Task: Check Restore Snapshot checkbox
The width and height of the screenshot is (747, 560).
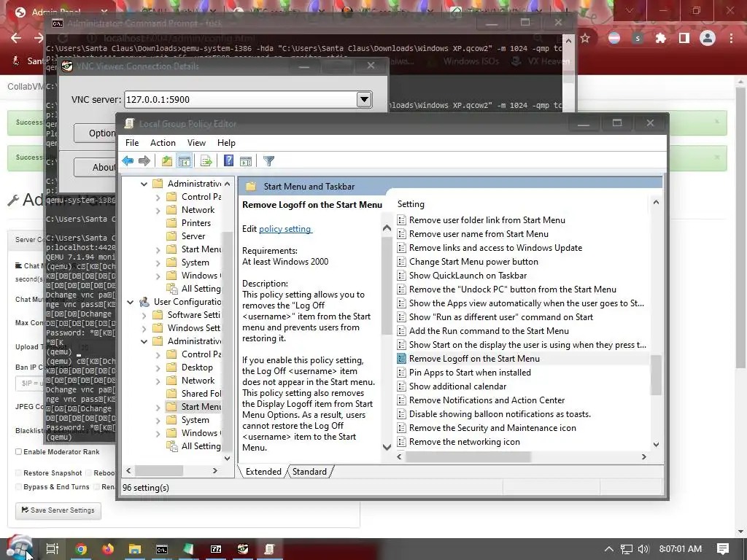Action: pyautogui.click(x=18, y=472)
